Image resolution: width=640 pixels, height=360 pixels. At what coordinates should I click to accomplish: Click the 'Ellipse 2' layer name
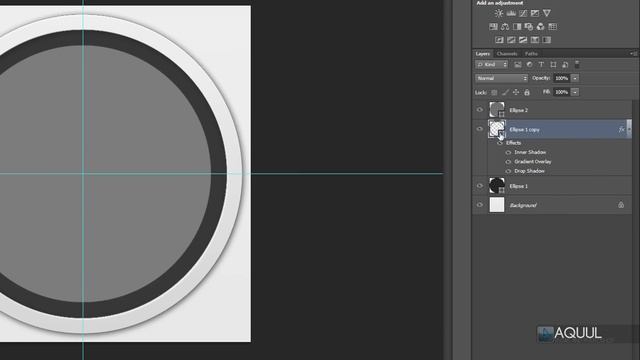(x=518, y=110)
